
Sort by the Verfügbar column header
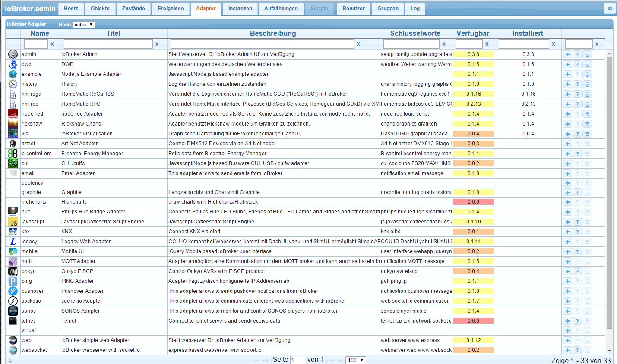(x=473, y=33)
